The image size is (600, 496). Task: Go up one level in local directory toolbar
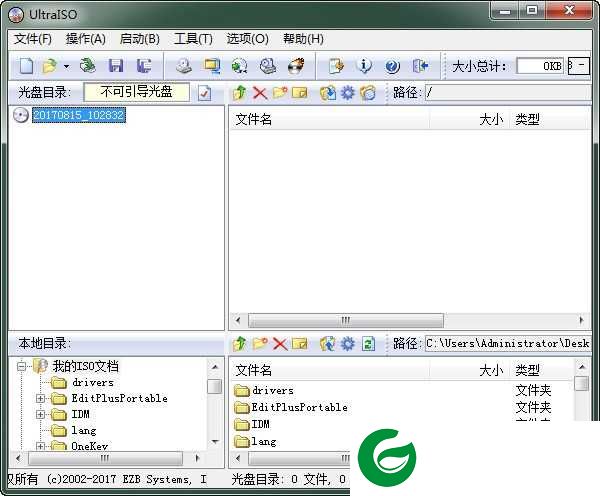(240, 344)
